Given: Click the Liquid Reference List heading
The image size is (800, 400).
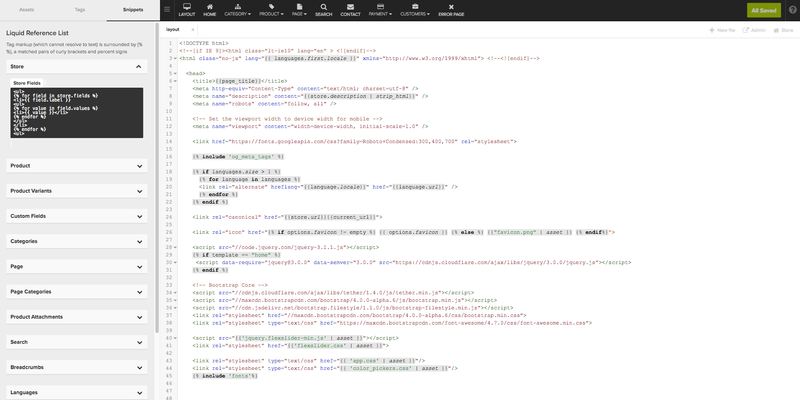Looking at the screenshot, I should coord(37,33).
